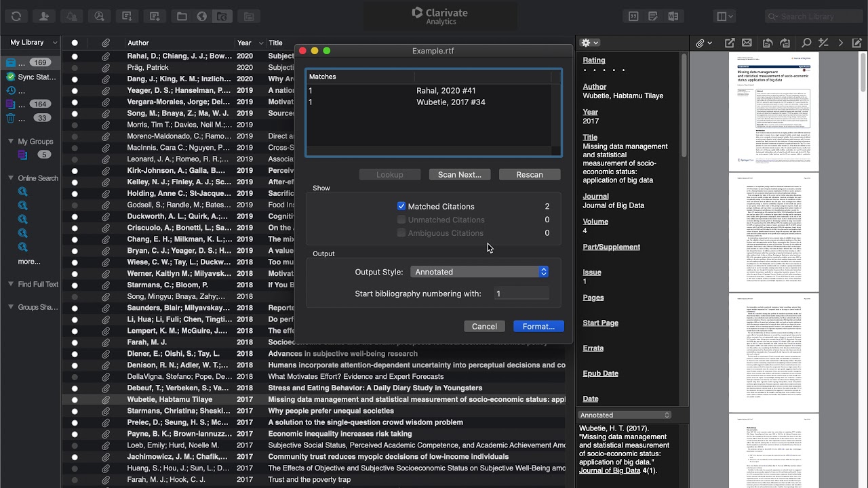Click the Share Library add-user icon

pyautogui.click(x=44, y=16)
